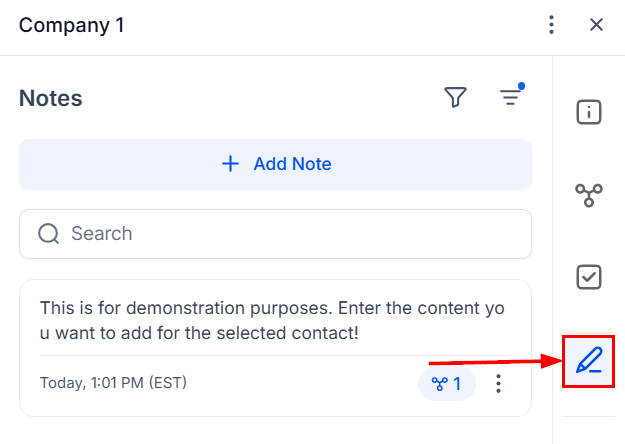Open the info details sidebar icon
Screen dimensions: 625x444
(x=589, y=112)
